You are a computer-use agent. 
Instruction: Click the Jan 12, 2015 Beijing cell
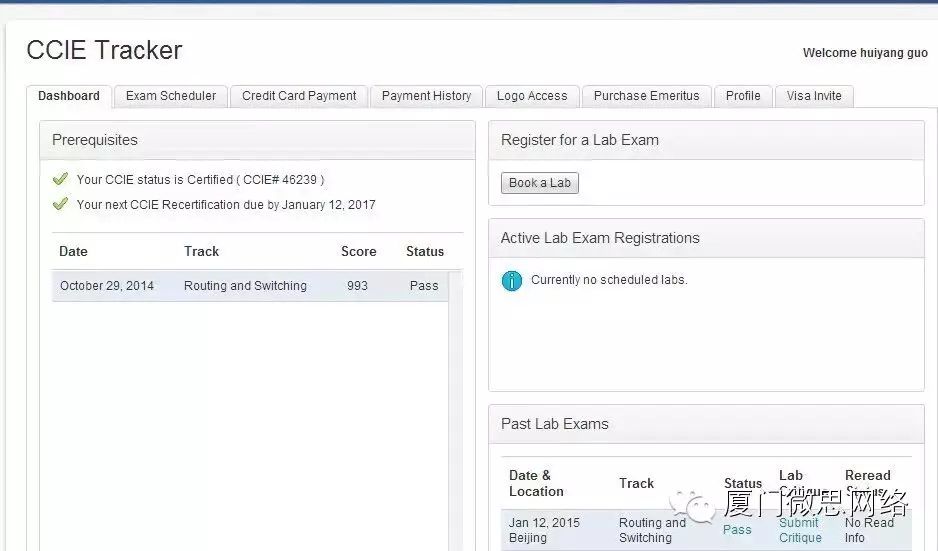pos(544,530)
